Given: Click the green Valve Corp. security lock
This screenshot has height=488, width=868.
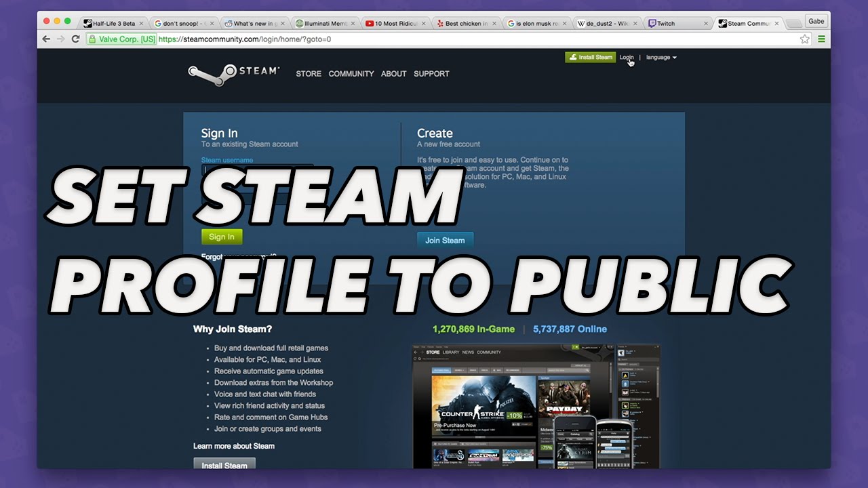Looking at the screenshot, I should pos(122,39).
